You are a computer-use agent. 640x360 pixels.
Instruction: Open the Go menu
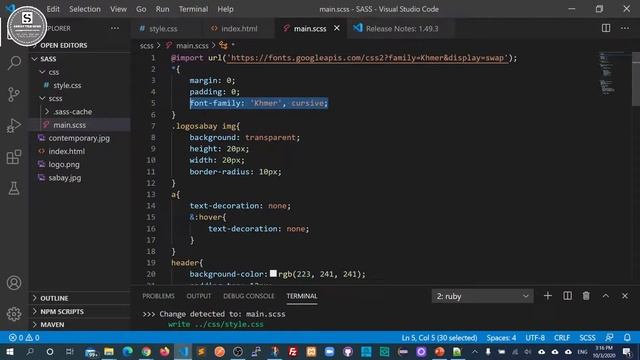(x=141, y=9)
